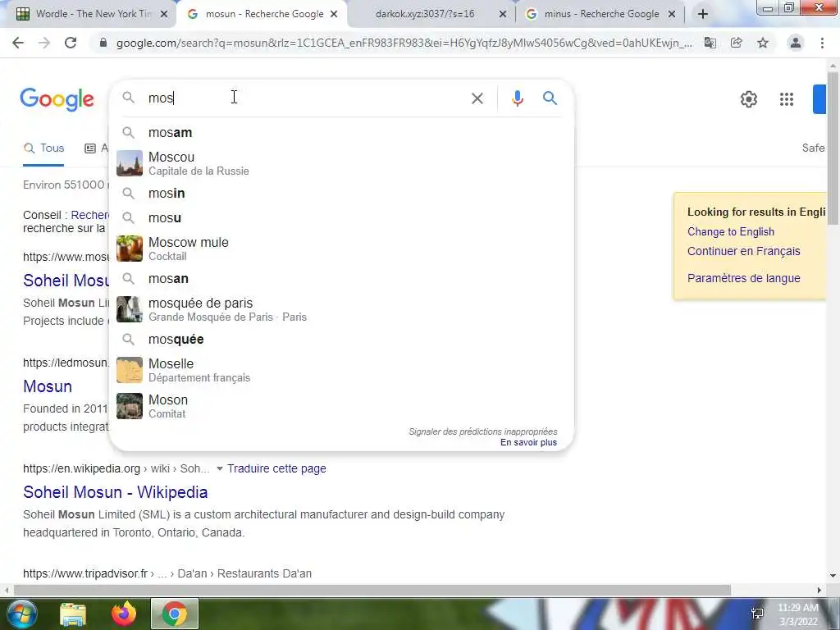Click En savoir plus link
Screen dimensions: 840x630
click(528, 442)
